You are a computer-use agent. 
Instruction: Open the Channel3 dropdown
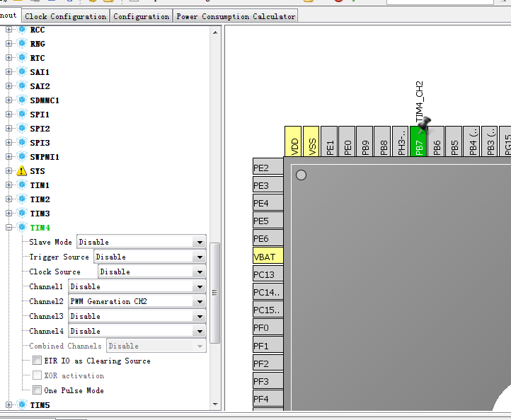[x=137, y=316]
